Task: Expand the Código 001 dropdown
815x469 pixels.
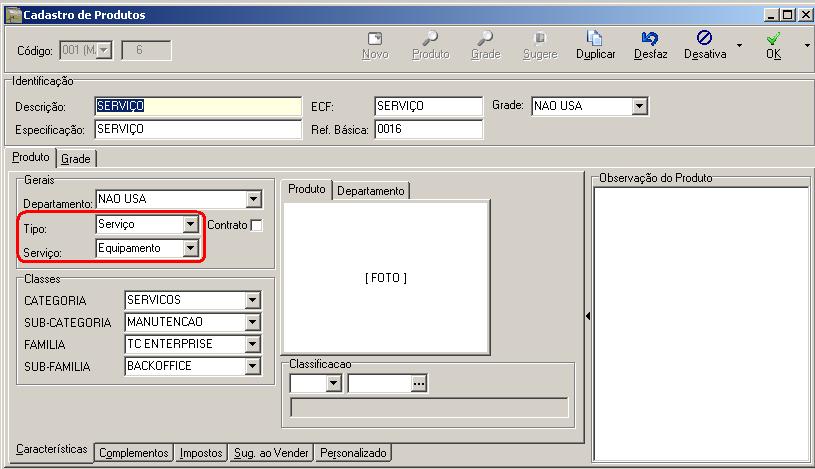Action: (104, 50)
